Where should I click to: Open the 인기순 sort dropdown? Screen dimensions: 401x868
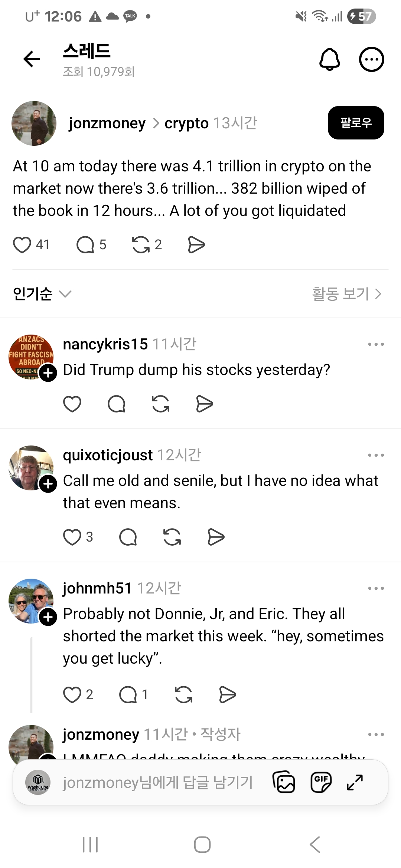[42, 294]
